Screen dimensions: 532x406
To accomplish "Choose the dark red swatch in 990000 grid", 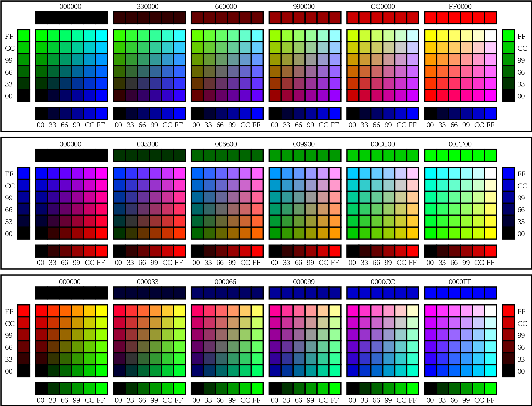I will click(275, 95).
